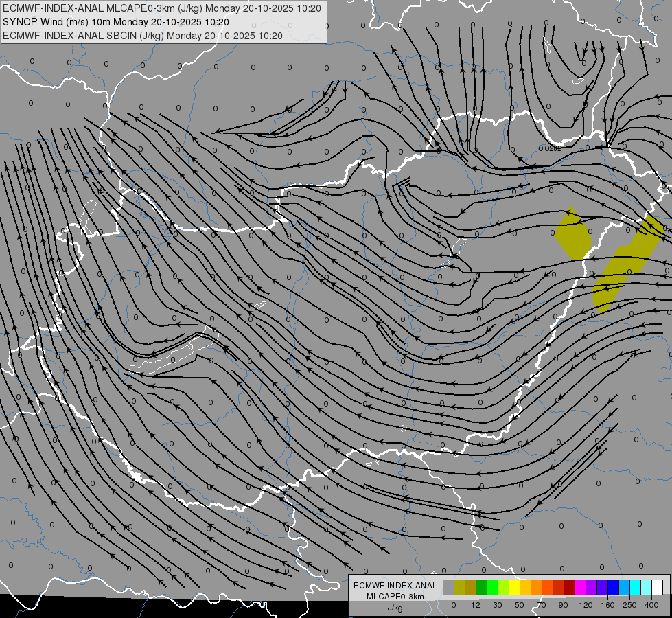Click the legend's ECMWF-INDEX-ANAL label
The width and height of the screenshot is (672, 618).
(395, 586)
